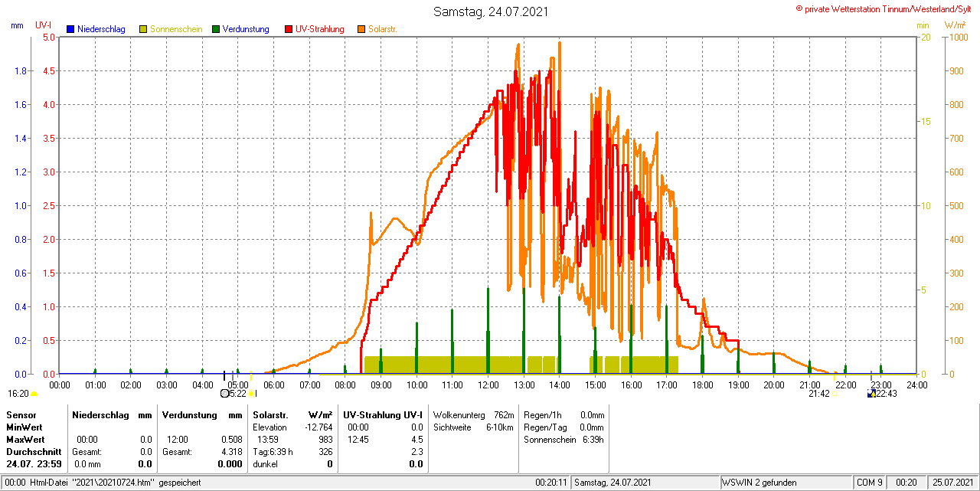Click the MaxWert row label
Screen dimensions: 980x491
[25, 439]
